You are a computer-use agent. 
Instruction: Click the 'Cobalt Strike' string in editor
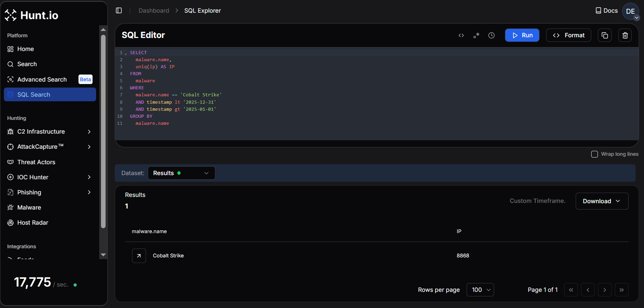(x=201, y=95)
